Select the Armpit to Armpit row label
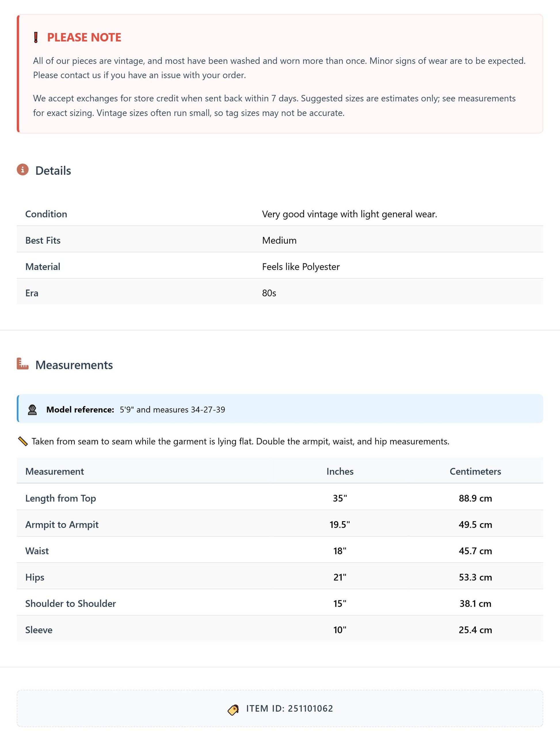Image resolution: width=560 pixels, height=741 pixels. [62, 525]
